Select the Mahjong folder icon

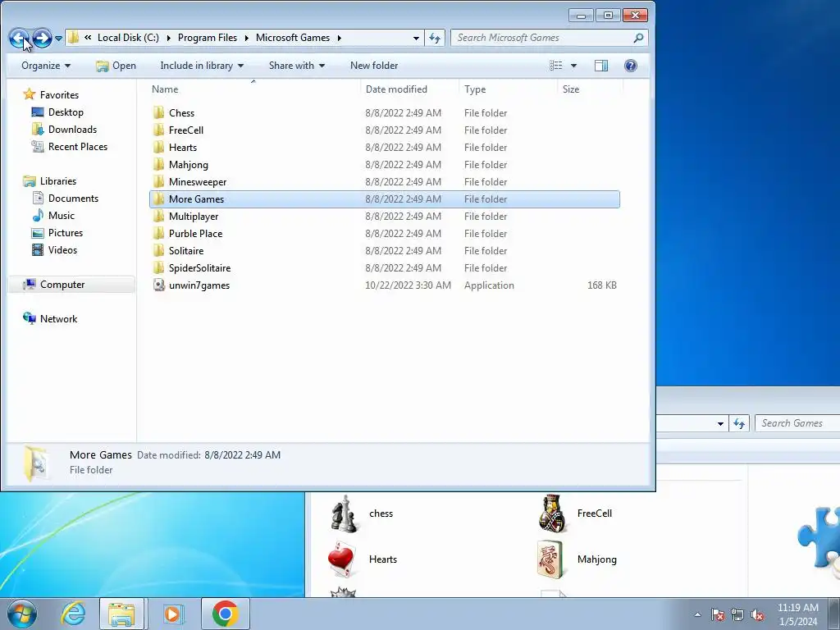[x=158, y=164]
